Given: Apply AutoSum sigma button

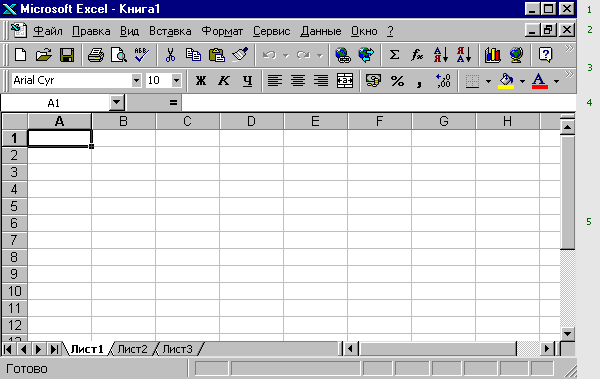Looking at the screenshot, I should (394, 55).
